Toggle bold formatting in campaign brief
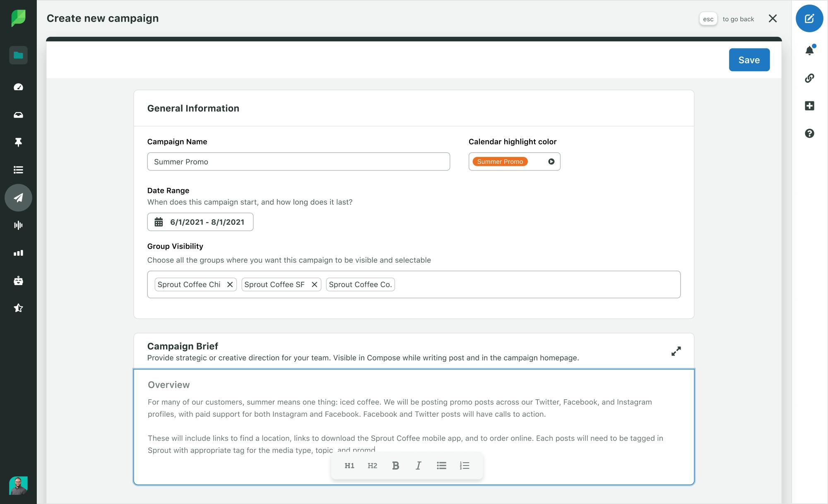Viewport: 828px width, 504px height. [395, 466]
